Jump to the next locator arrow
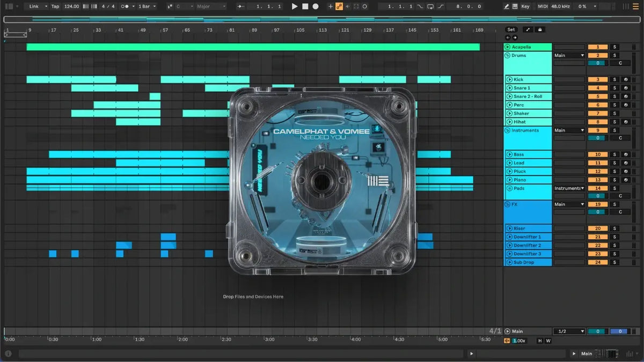 515,38
